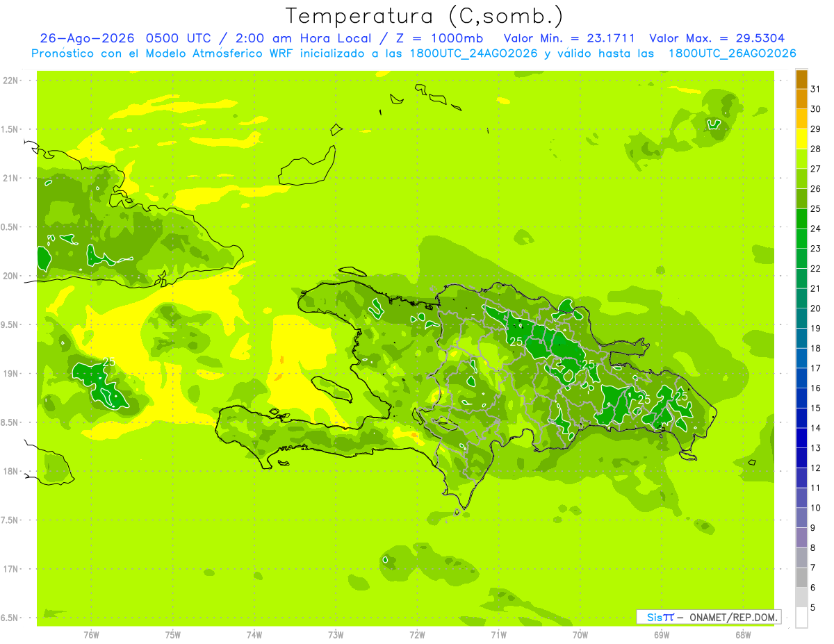
Task: Click the '17N' latitude axis label
Action: click(10, 569)
